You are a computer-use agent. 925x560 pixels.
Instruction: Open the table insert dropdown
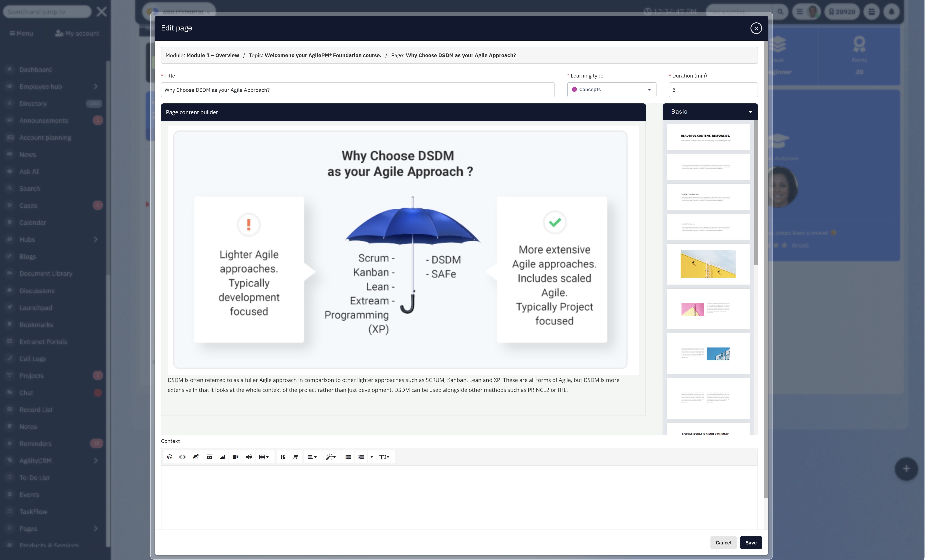tap(264, 457)
